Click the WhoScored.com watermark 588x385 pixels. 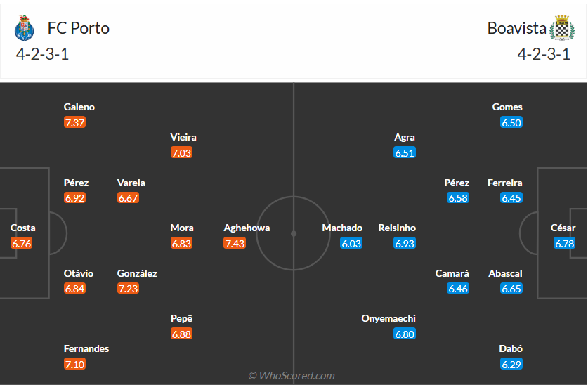292,376
